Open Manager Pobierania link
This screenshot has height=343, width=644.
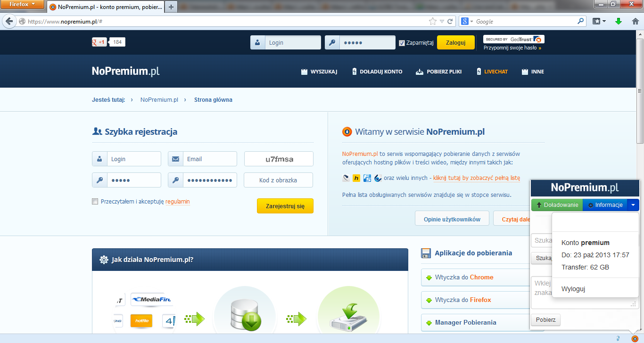tap(476, 322)
